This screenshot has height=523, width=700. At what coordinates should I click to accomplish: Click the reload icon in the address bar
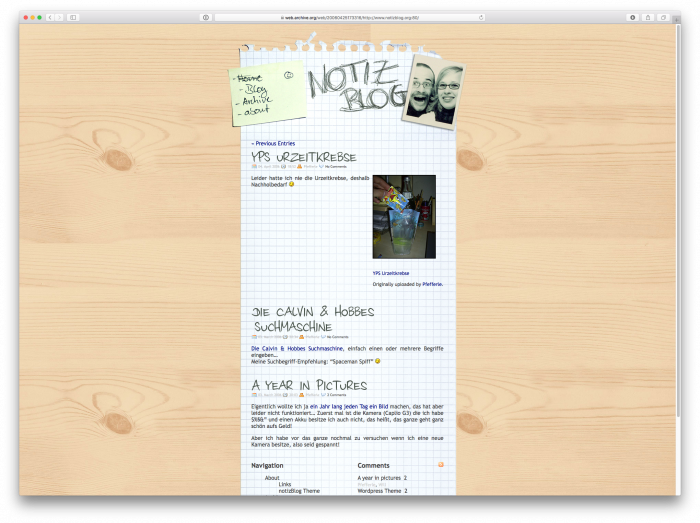click(480, 17)
